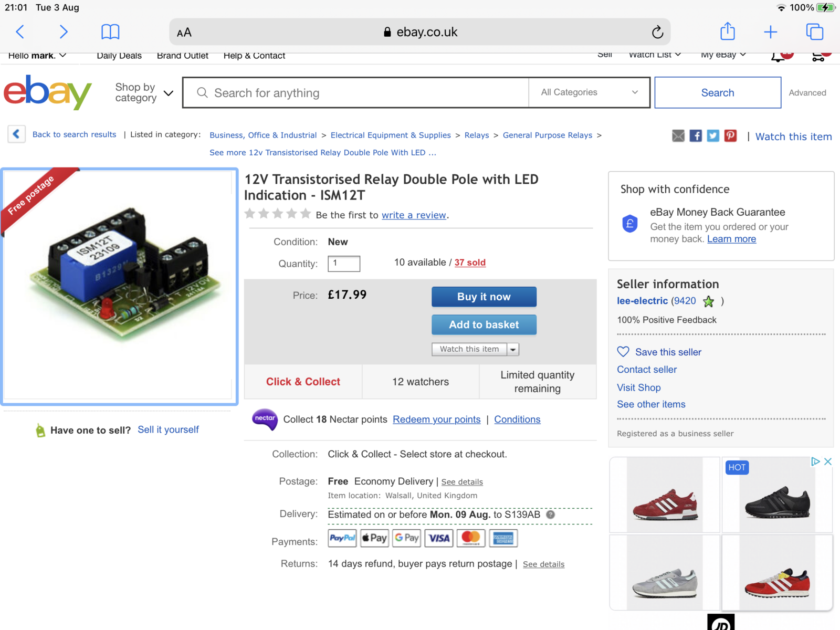The image size is (840, 630).
Task: Open the Watch this item dropdown arrow
Action: coord(513,349)
